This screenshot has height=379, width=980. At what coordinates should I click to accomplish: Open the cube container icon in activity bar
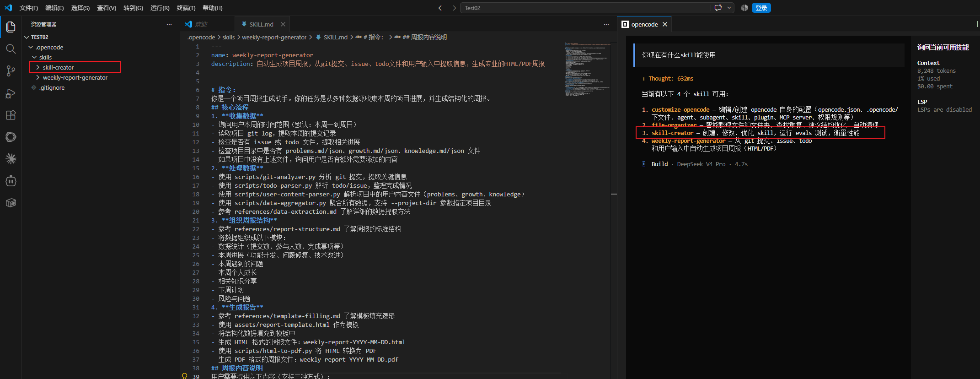pyautogui.click(x=11, y=203)
